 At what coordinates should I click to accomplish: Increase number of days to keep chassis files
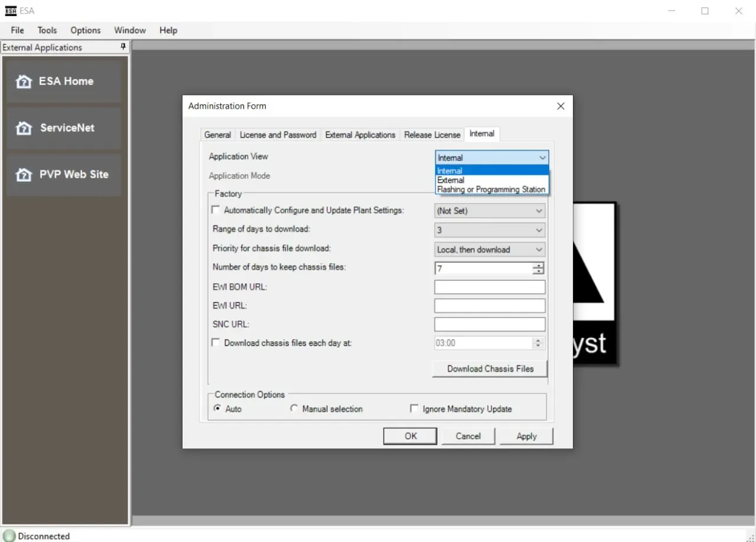point(538,266)
